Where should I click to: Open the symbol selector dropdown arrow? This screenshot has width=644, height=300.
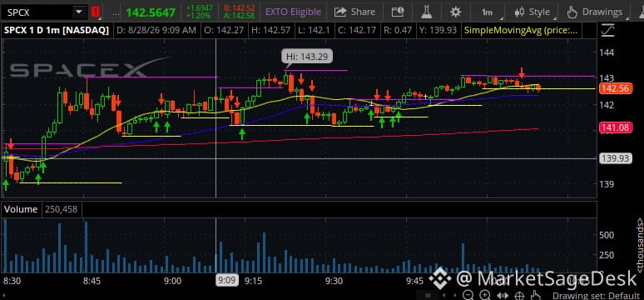pos(79,12)
